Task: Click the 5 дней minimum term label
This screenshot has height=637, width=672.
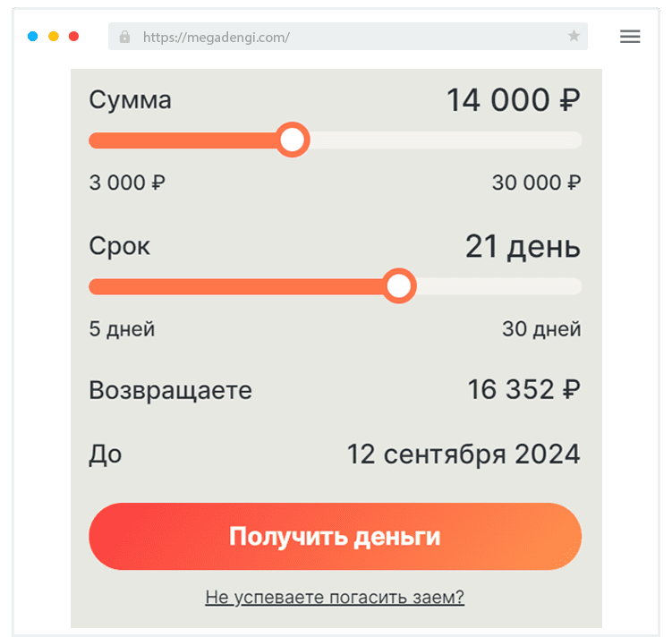Action: point(122,328)
